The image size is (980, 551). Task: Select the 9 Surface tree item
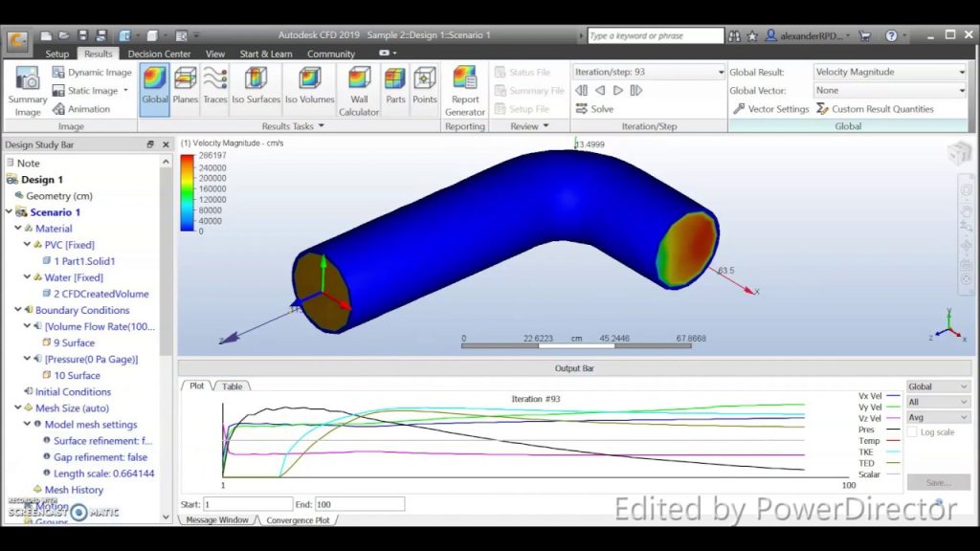74,342
